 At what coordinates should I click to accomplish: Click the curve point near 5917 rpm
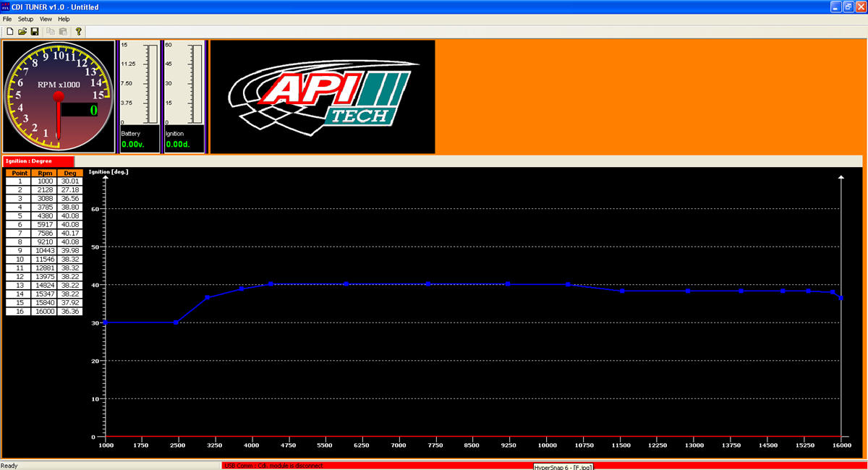346,284
